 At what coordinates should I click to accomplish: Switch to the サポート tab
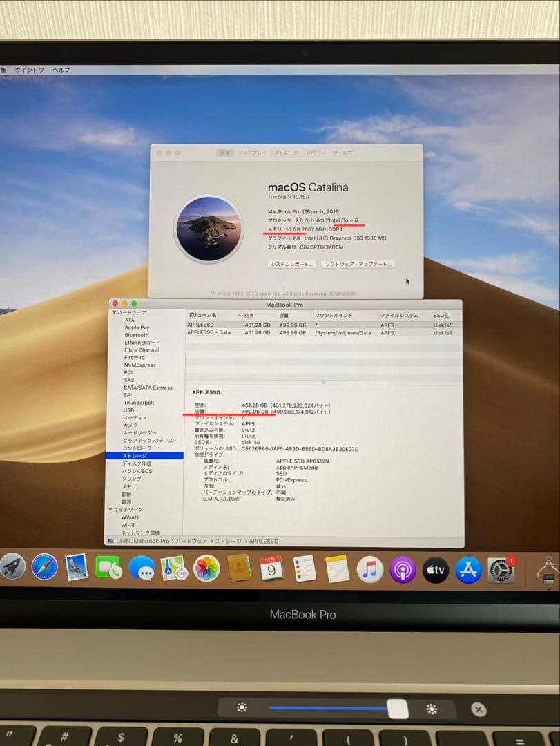315,153
